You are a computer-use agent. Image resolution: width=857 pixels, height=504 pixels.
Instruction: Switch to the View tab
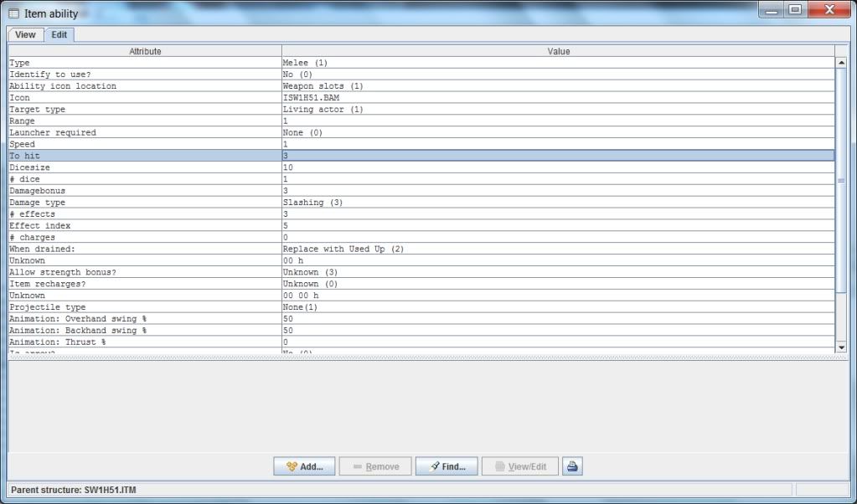[x=25, y=34]
